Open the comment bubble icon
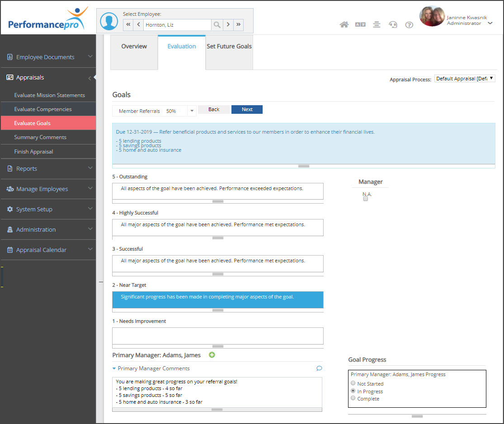The image size is (504, 424). (319, 368)
